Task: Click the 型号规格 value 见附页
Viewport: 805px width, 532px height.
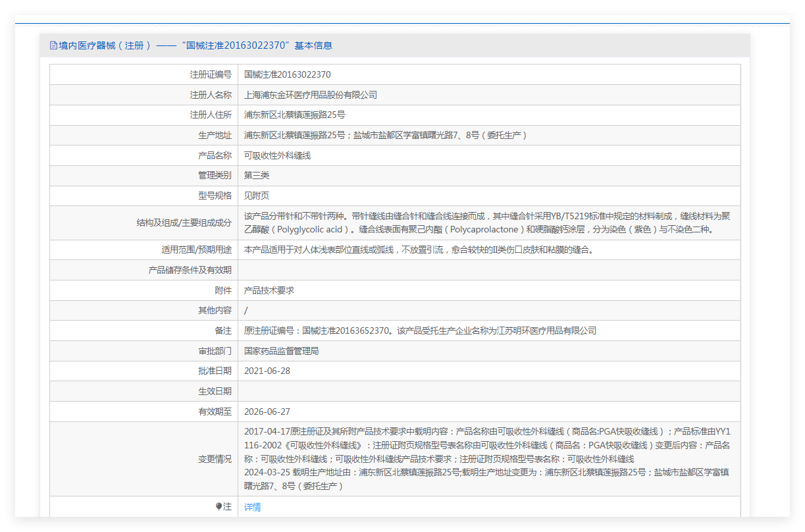Action: click(257, 196)
